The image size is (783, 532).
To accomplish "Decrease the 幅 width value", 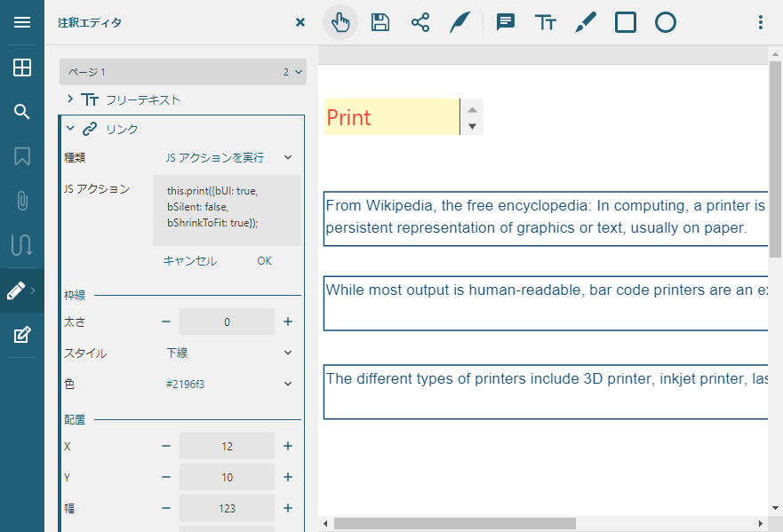I will [x=166, y=508].
